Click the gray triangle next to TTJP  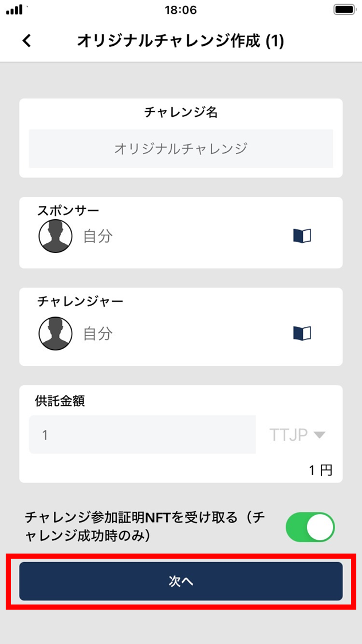(x=319, y=435)
